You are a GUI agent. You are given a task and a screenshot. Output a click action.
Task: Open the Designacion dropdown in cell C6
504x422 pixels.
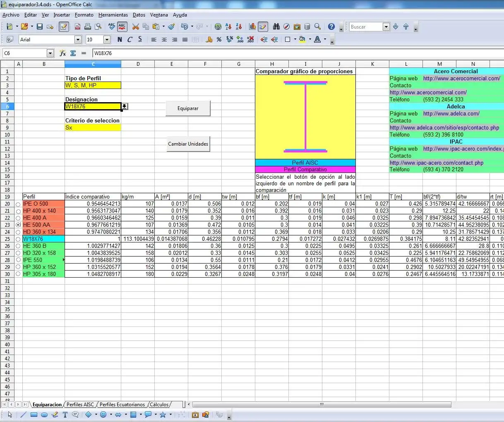(x=124, y=106)
